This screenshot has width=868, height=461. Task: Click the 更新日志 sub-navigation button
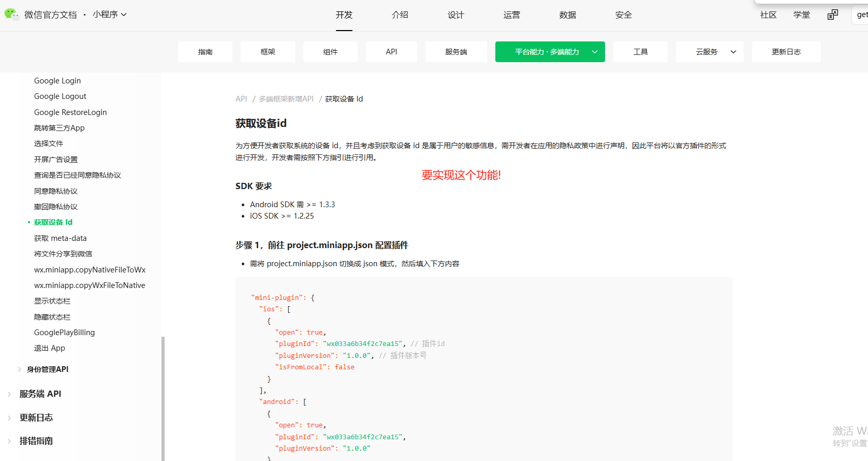[786, 52]
